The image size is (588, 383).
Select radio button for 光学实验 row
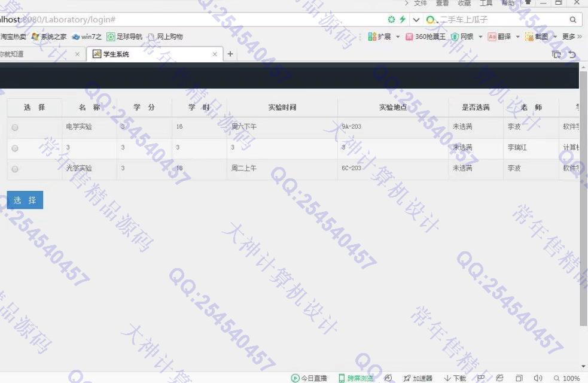pos(15,169)
